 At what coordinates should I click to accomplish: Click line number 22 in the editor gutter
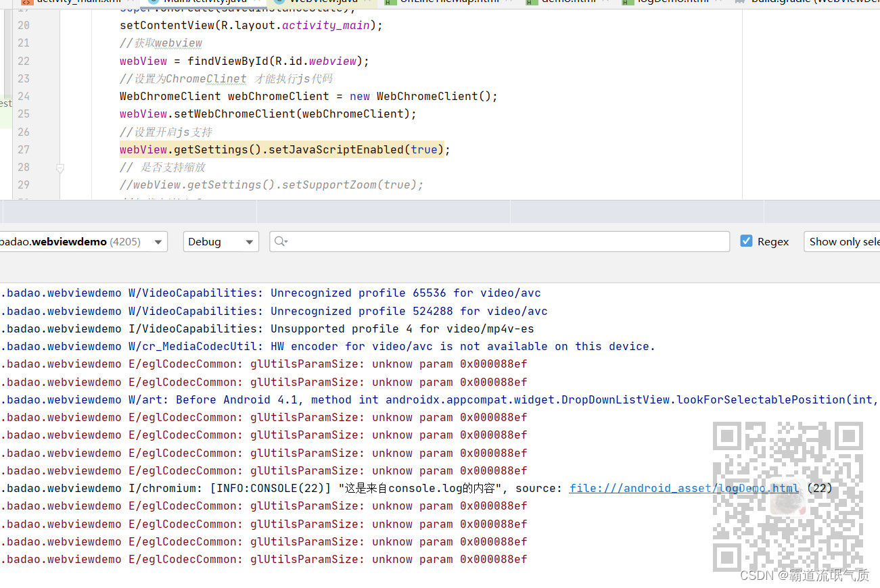coord(23,61)
